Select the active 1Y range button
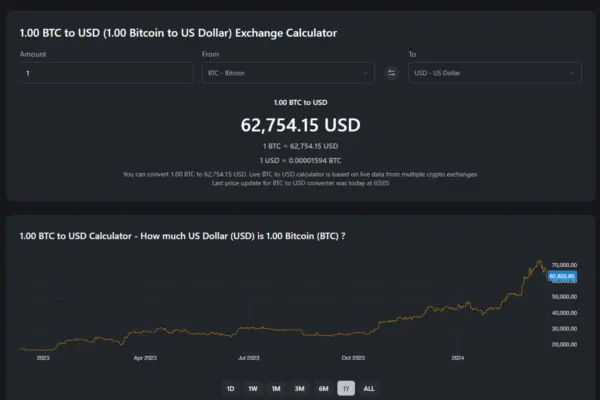 pyautogui.click(x=346, y=388)
